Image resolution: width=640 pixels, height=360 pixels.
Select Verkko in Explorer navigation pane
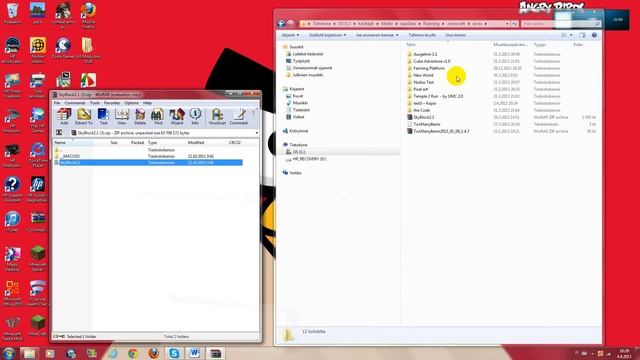coord(295,173)
